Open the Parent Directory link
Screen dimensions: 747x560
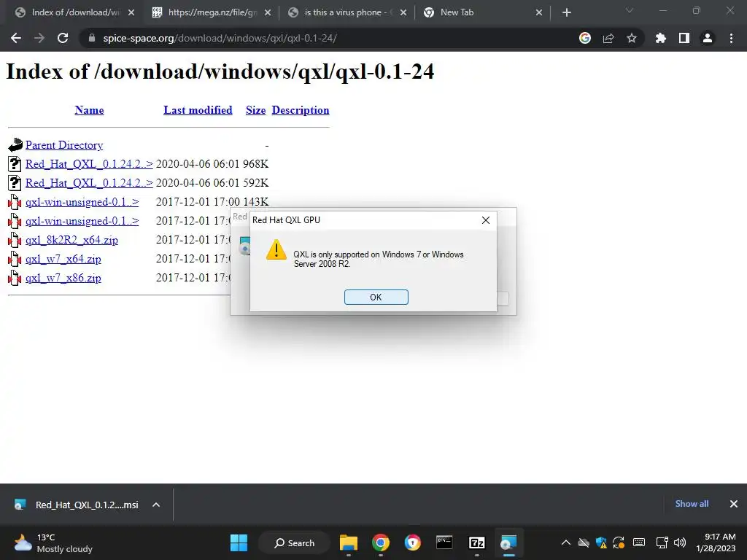(64, 145)
